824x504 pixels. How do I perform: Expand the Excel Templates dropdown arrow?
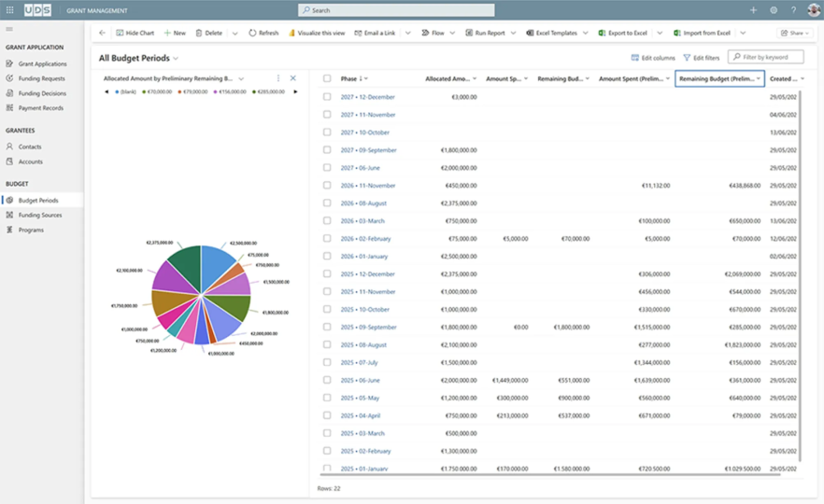(586, 33)
